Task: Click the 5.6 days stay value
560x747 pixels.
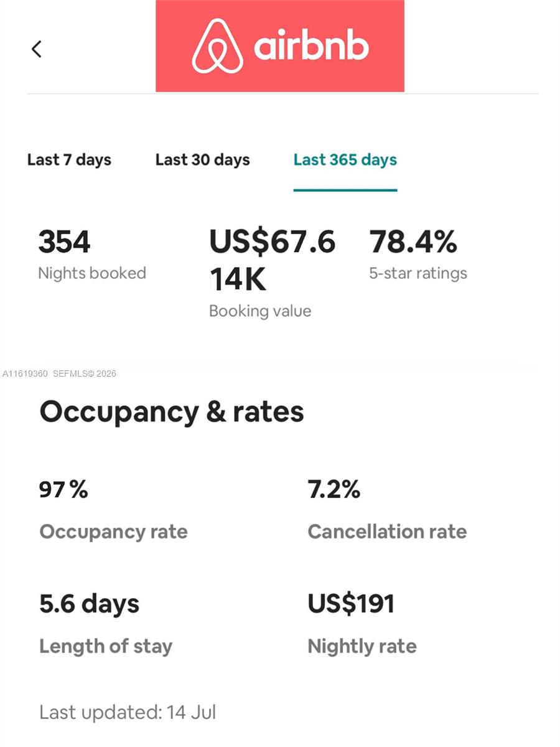Action: click(x=89, y=604)
